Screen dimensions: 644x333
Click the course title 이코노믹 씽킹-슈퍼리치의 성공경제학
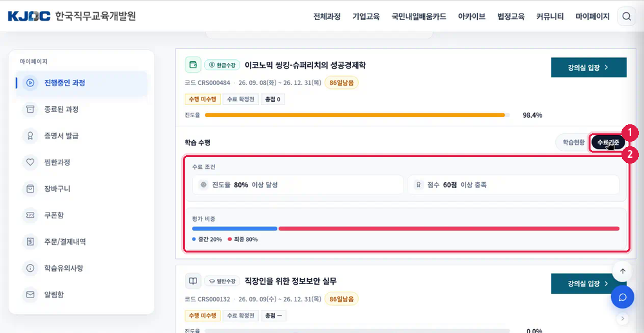[x=305, y=65]
